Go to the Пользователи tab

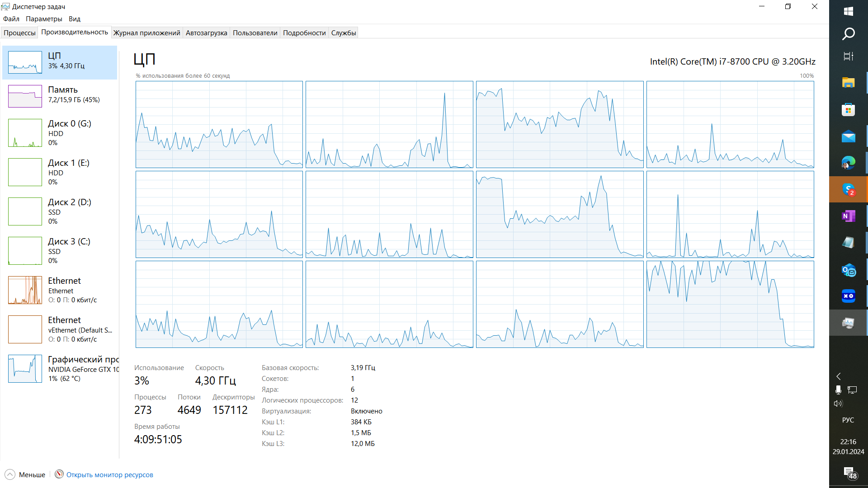(255, 33)
